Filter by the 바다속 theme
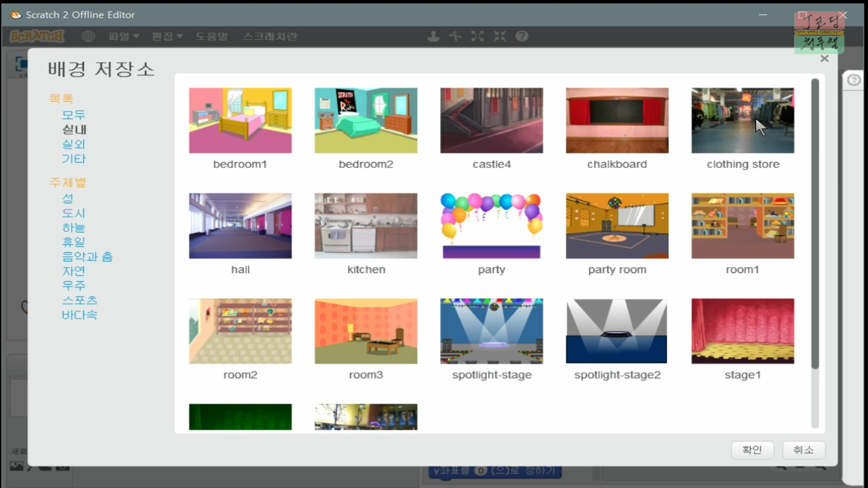The width and height of the screenshot is (868, 488). coord(80,314)
